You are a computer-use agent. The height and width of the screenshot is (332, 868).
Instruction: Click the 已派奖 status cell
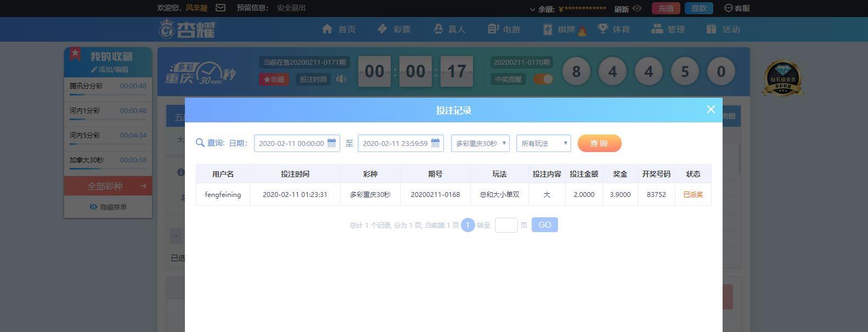(693, 194)
